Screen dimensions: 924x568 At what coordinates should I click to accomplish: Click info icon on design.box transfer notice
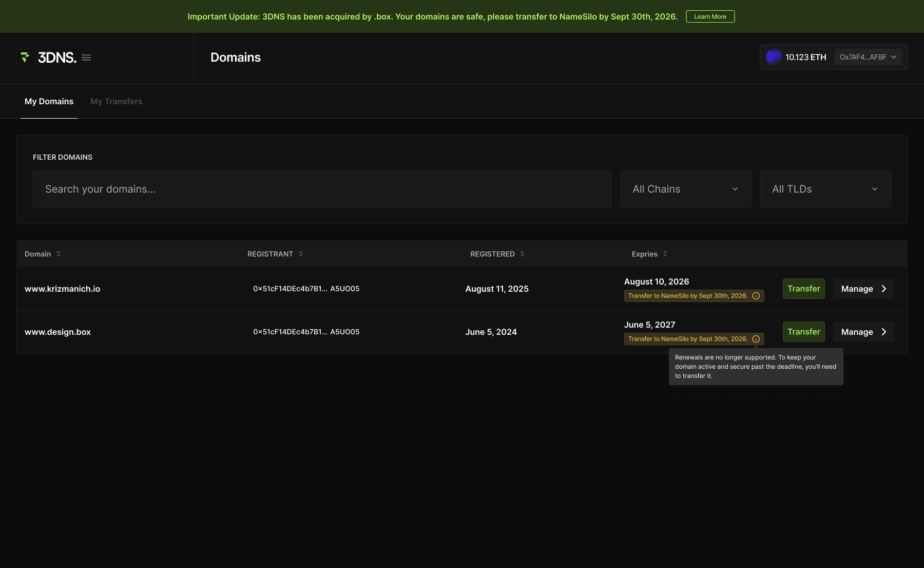(756, 339)
